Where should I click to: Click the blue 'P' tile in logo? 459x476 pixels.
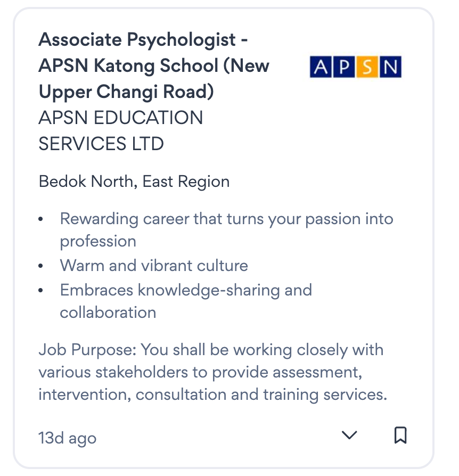coord(344,68)
